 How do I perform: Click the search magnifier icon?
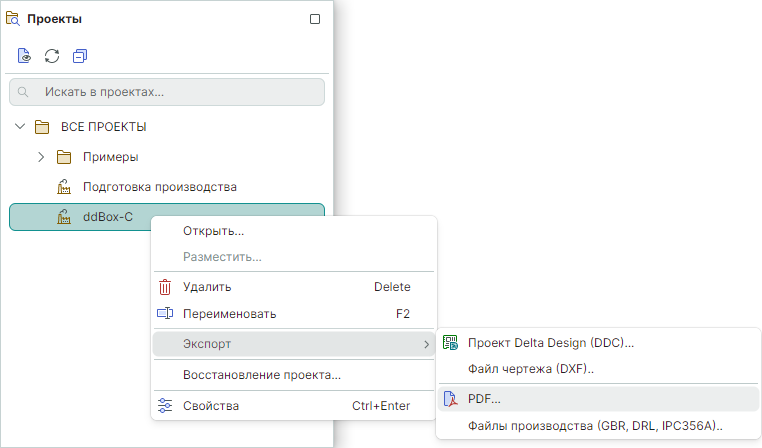coord(23,92)
